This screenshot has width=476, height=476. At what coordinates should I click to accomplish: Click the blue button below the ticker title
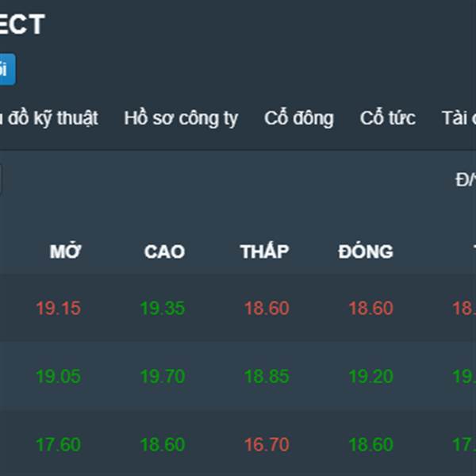pos(6,69)
